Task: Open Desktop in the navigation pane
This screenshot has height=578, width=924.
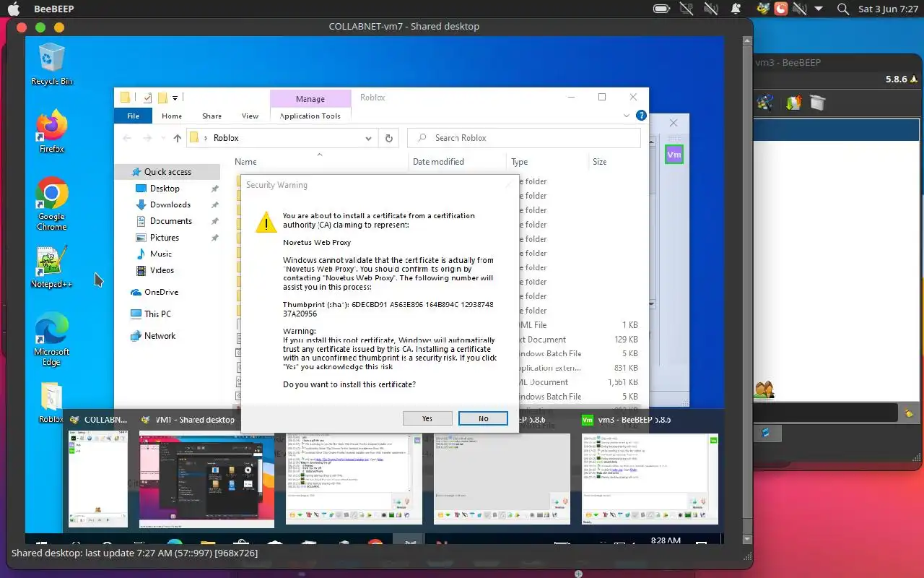Action: pyautogui.click(x=165, y=189)
